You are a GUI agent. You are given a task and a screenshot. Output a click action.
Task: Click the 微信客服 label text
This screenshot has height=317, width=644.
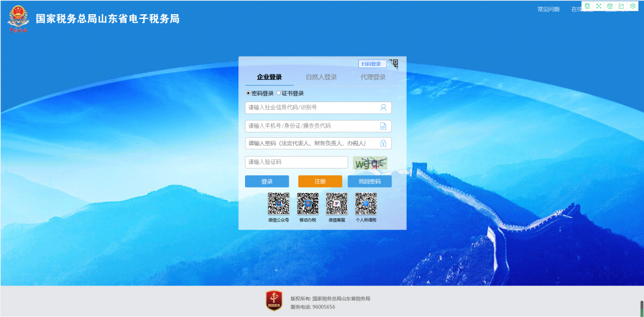pyautogui.click(x=336, y=220)
